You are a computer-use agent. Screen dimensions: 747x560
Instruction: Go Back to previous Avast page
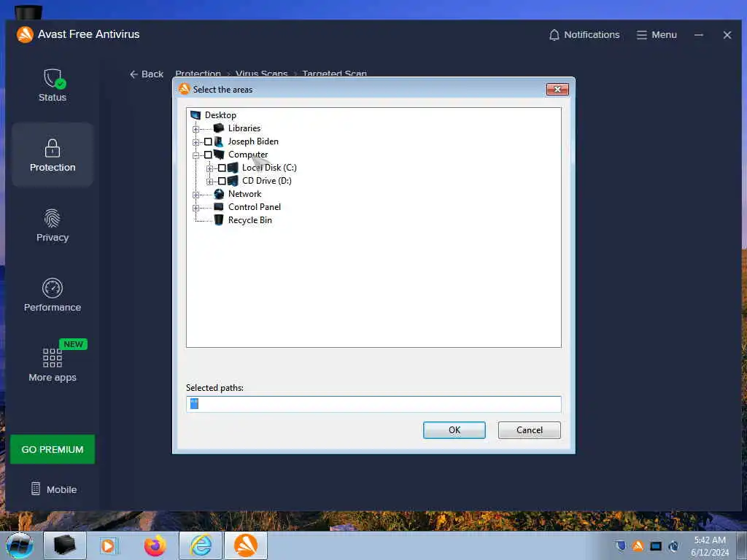click(146, 74)
